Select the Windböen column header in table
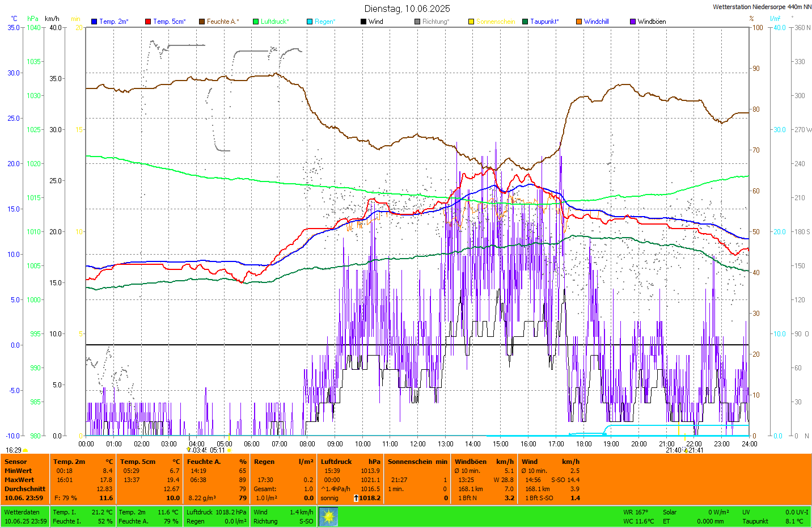Viewport: 812px width, 528px height. (x=471, y=462)
